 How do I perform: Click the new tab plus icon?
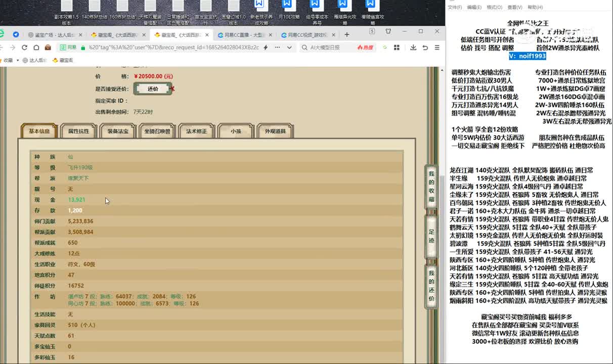tap(347, 35)
